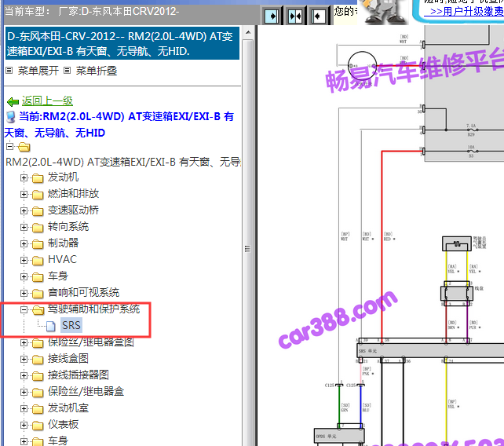Click the collapse-left panel arrow button

319,16
